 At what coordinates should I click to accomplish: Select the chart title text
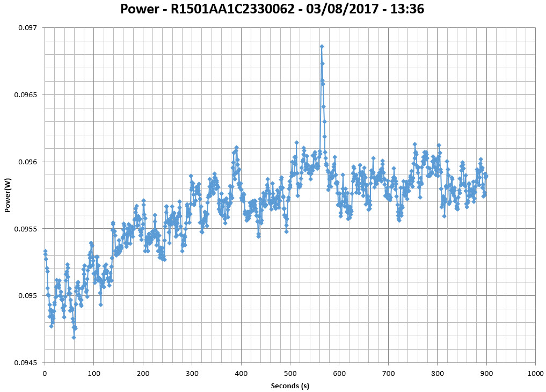[272, 9]
